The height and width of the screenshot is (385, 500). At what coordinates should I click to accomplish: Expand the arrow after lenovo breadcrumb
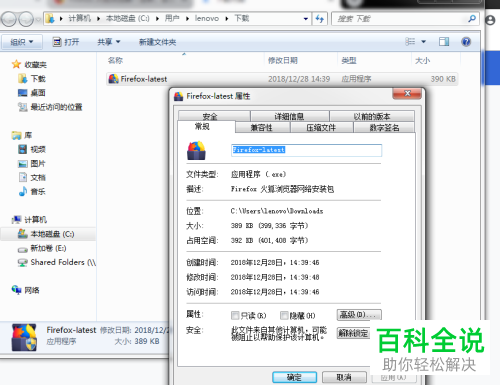227,19
